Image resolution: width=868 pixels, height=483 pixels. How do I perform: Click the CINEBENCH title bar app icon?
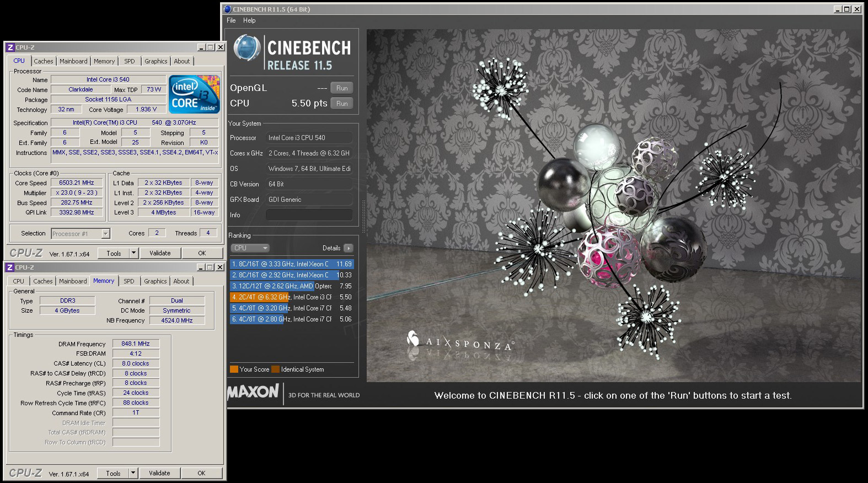pyautogui.click(x=228, y=9)
